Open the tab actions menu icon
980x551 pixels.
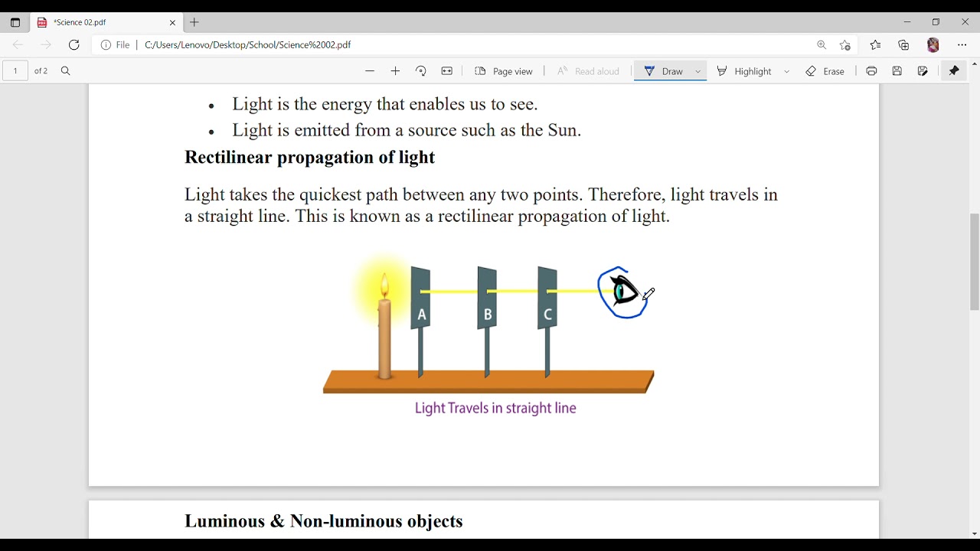point(15,23)
